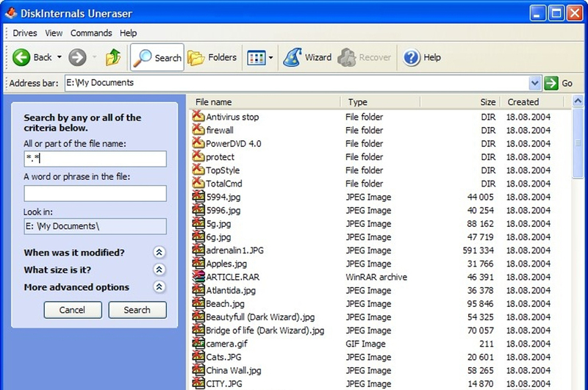Click the Cancel button in search panel

(x=73, y=310)
